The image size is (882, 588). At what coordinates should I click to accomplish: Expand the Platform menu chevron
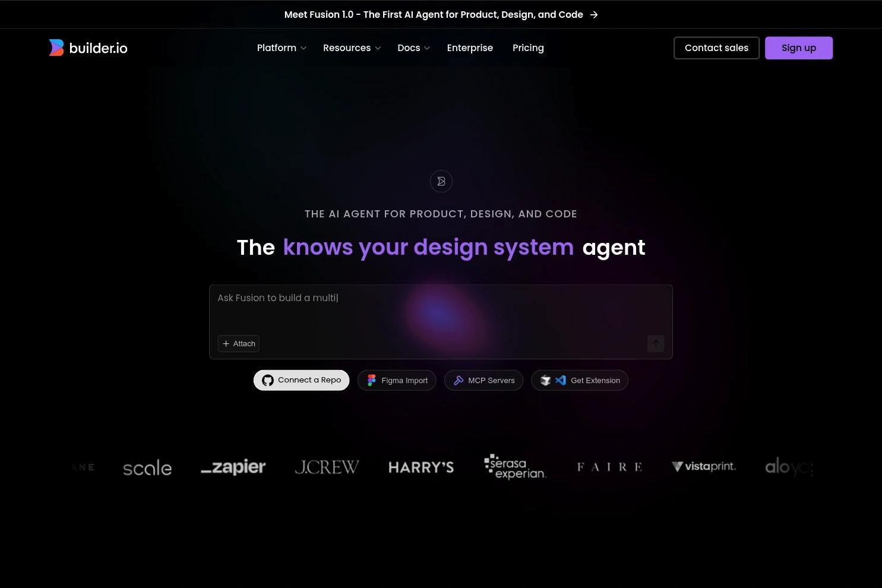tap(303, 48)
